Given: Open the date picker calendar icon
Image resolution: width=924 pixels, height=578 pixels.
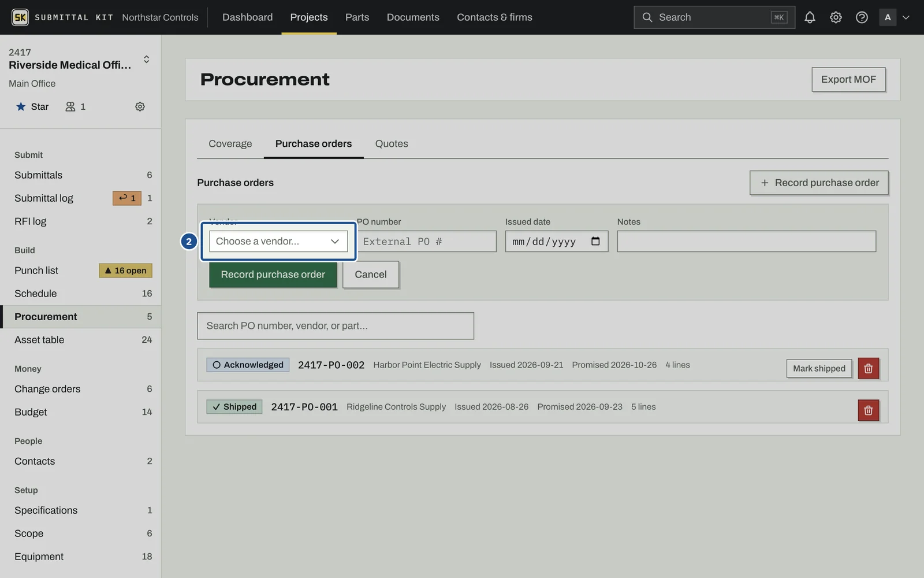Looking at the screenshot, I should pyautogui.click(x=595, y=241).
